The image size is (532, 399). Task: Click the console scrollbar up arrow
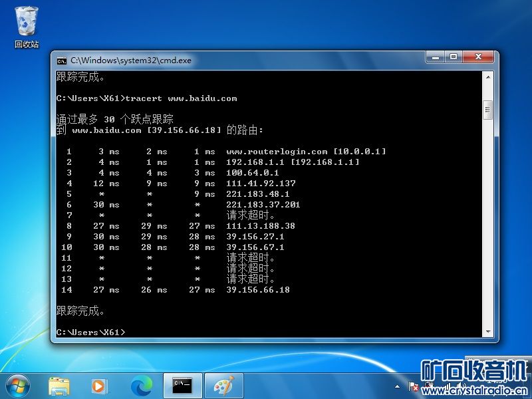tap(488, 77)
